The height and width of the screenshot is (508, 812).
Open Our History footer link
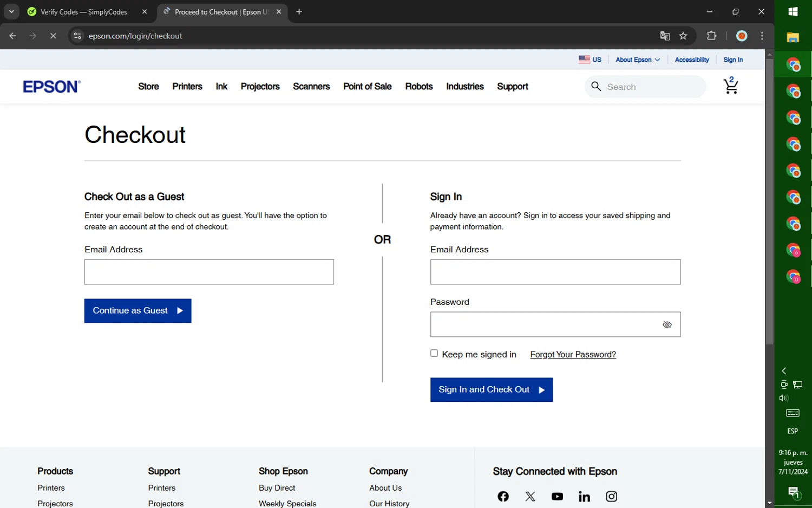[x=389, y=503]
